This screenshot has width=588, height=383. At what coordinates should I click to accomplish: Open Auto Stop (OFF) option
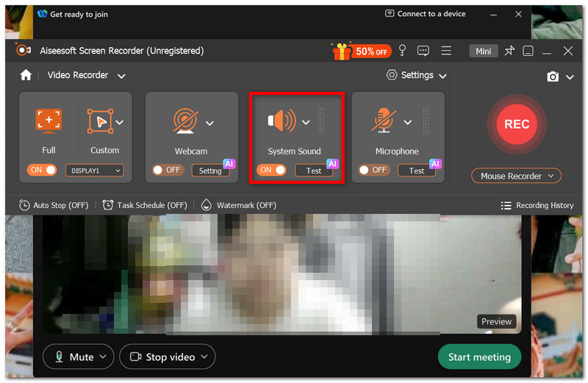tap(54, 205)
